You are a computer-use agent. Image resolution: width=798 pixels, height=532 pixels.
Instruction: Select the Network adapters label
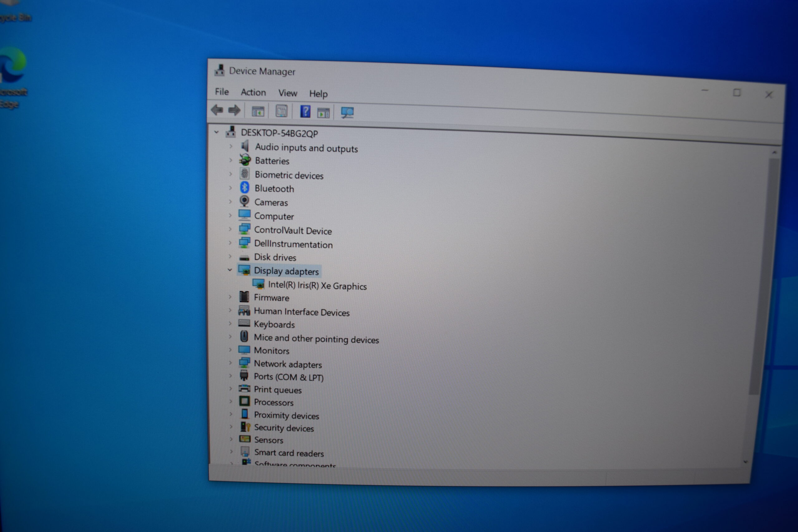click(288, 364)
